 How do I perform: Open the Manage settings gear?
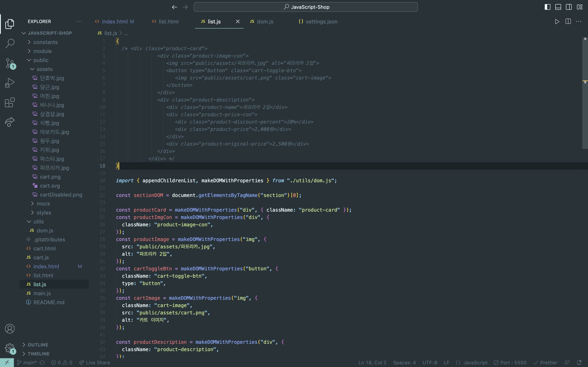click(10, 348)
